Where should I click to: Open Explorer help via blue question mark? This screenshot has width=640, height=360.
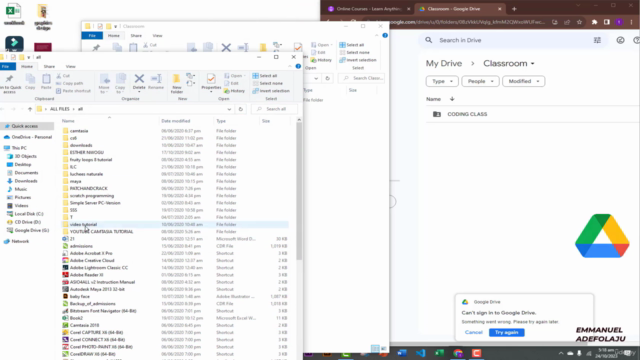click(298, 66)
